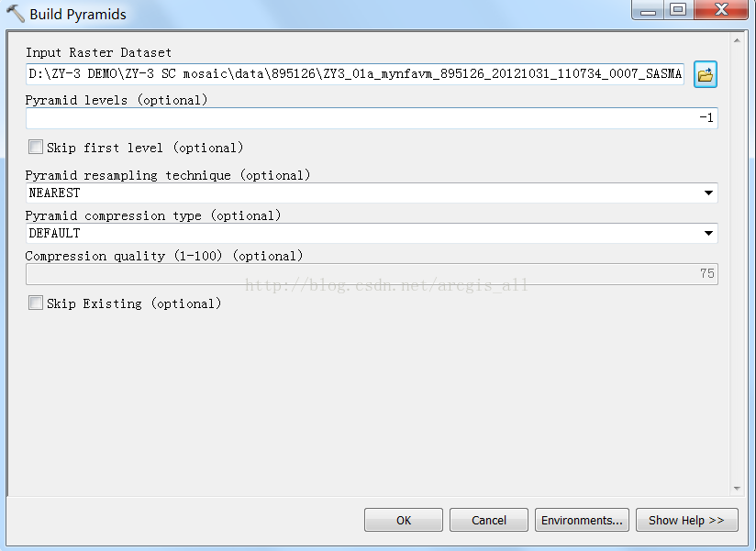Click the Pyramid levels input field
This screenshot has width=756, height=551.
(x=372, y=118)
